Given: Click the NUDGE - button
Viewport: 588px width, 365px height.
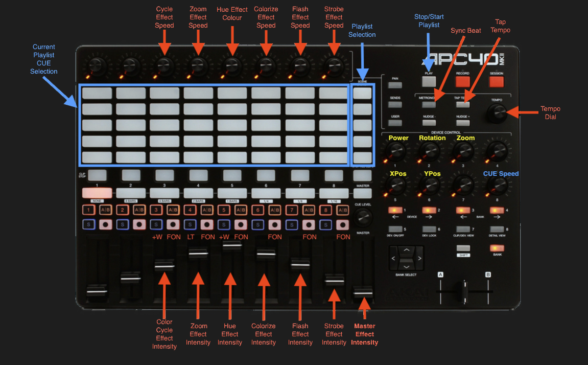Looking at the screenshot, I should click(x=429, y=123).
